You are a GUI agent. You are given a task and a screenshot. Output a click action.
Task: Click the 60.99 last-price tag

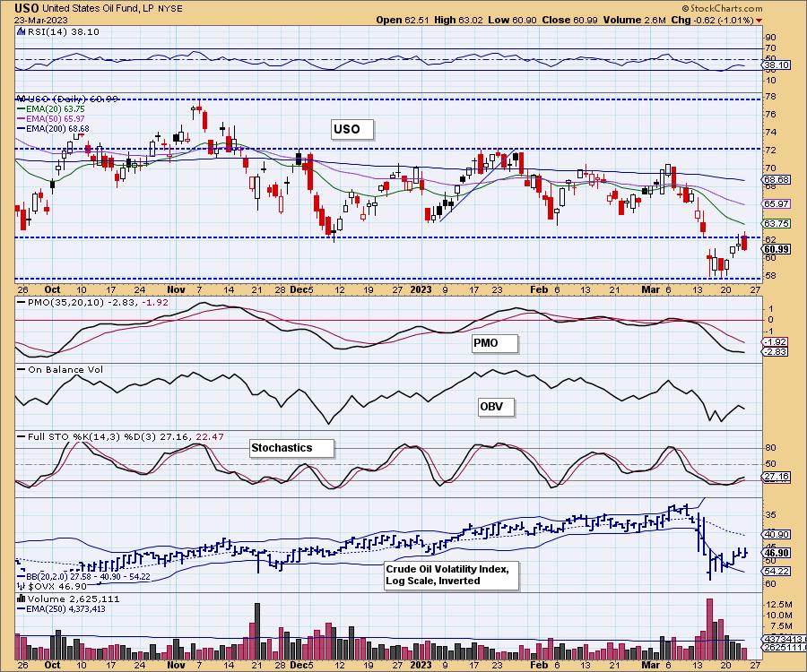click(x=777, y=249)
